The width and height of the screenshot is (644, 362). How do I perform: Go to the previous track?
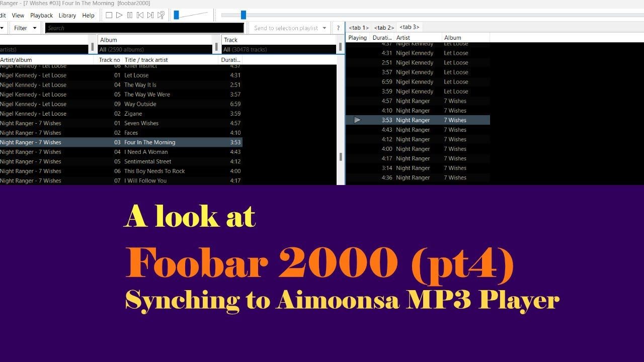coord(140,15)
